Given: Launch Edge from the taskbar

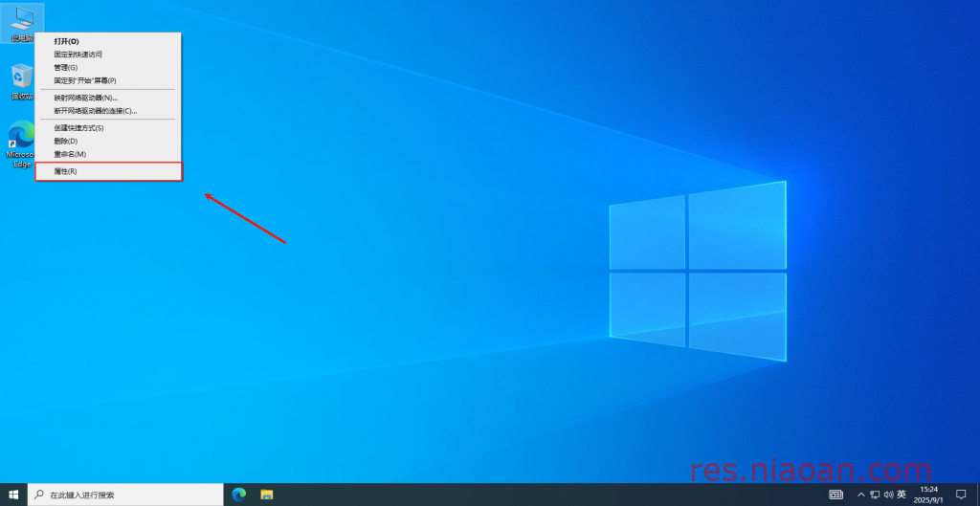Looking at the screenshot, I should pos(239,495).
